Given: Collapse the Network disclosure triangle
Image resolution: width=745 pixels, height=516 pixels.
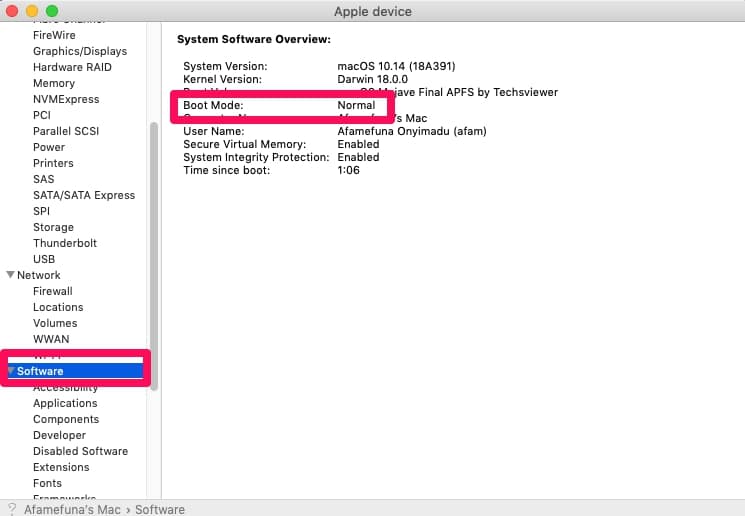Looking at the screenshot, I should pos(10,275).
